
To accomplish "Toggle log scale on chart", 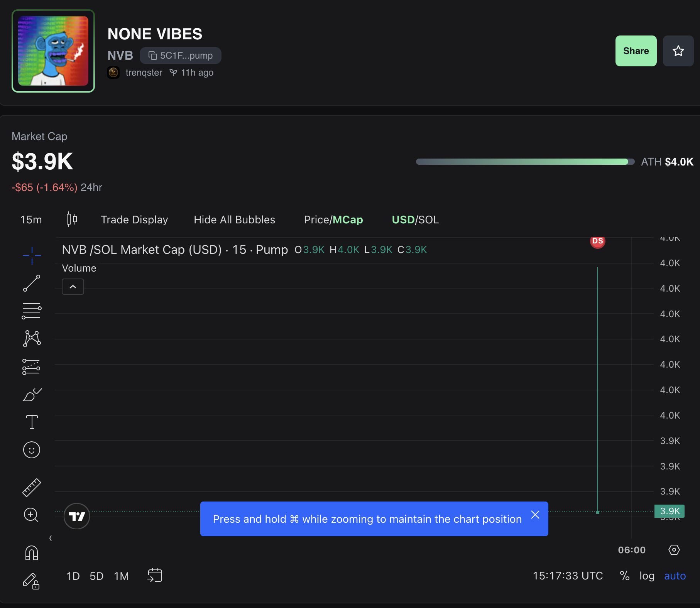I will point(647,576).
